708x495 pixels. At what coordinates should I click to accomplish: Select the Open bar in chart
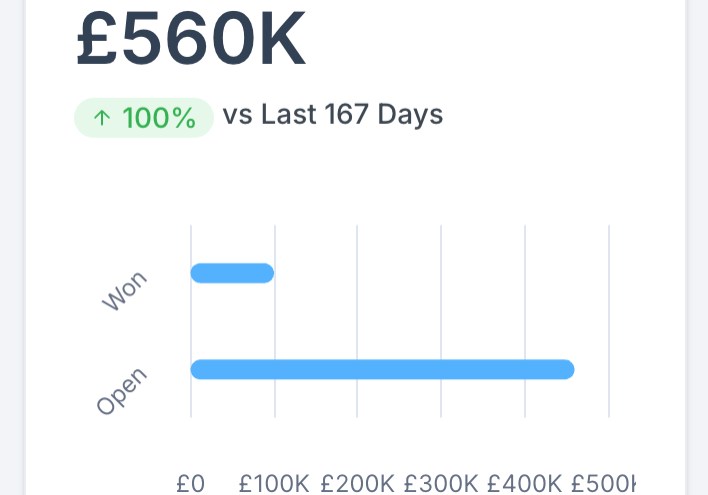382,369
